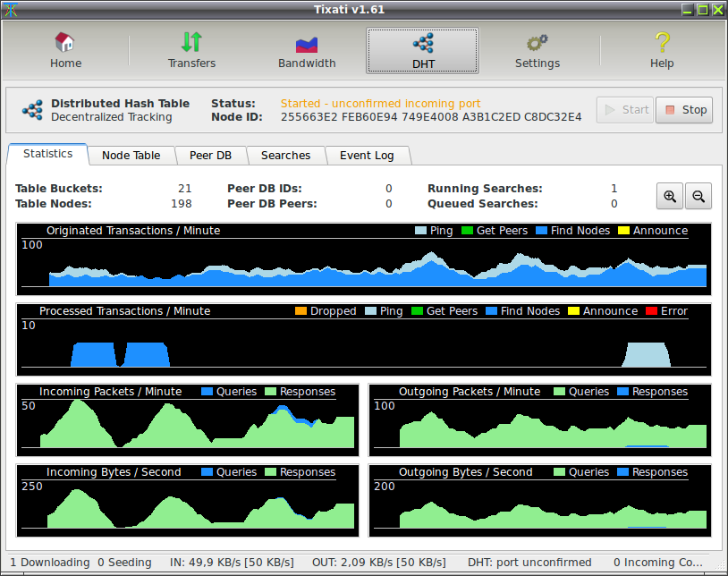The height and width of the screenshot is (576, 728).
Task: Click the Originated Transactions / Minute graph
Action: (363, 259)
